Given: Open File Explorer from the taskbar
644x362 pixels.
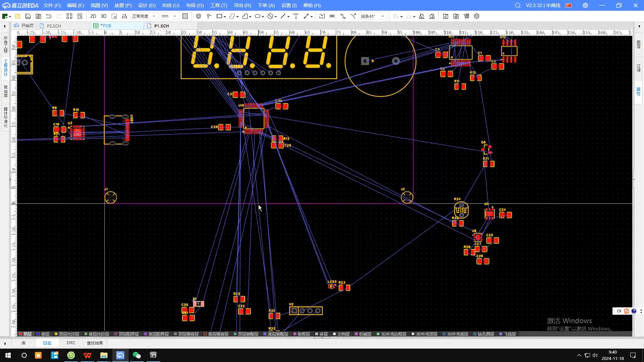Looking at the screenshot, I should click(x=104, y=355).
